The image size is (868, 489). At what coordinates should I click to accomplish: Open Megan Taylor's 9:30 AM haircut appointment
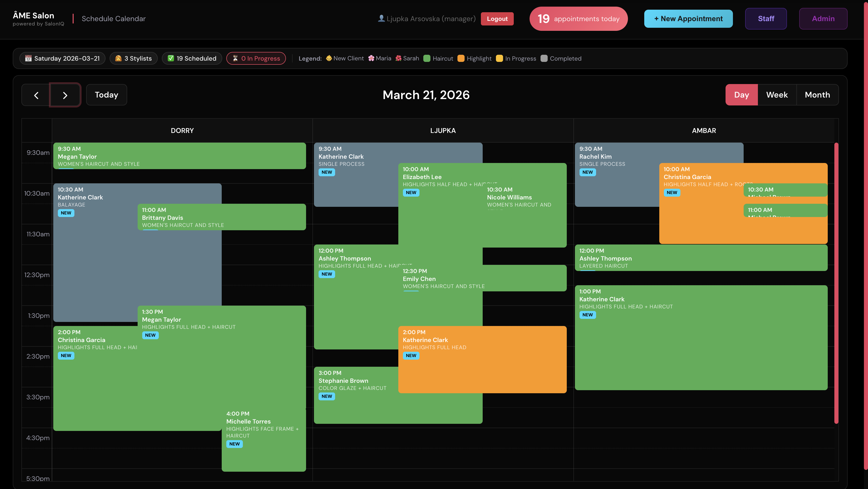tap(180, 156)
